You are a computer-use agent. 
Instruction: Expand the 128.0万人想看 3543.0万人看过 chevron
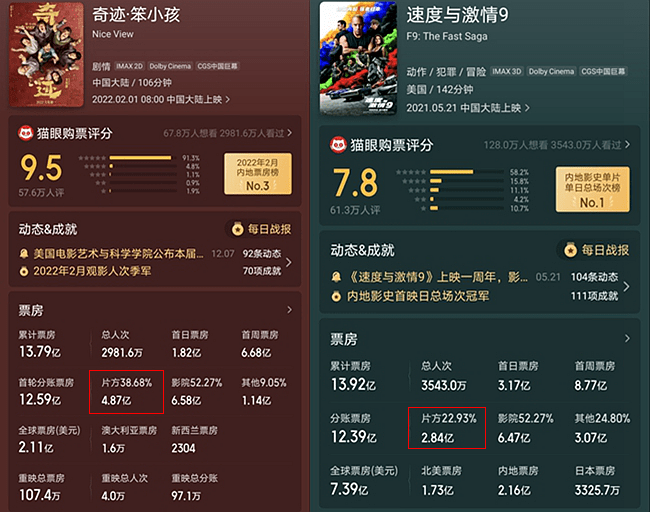[628, 144]
